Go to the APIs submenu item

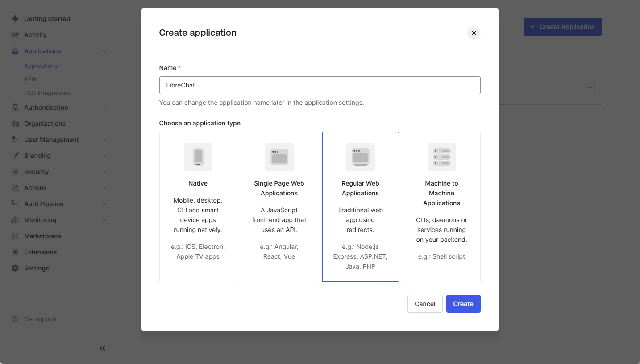coord(30,79)
